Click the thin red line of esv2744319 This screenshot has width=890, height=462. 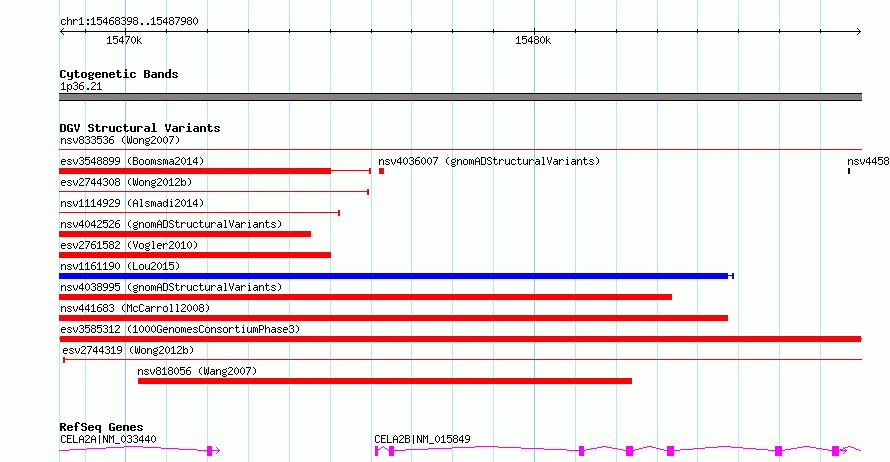point(462,360)
